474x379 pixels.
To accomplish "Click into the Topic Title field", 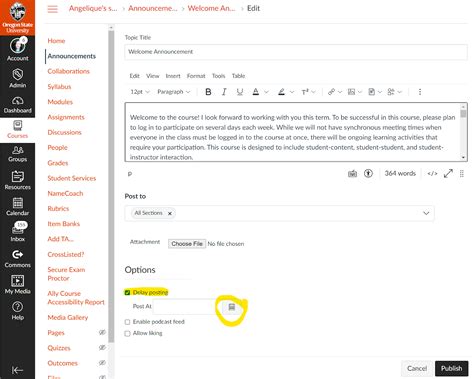I will coord(296,52).
